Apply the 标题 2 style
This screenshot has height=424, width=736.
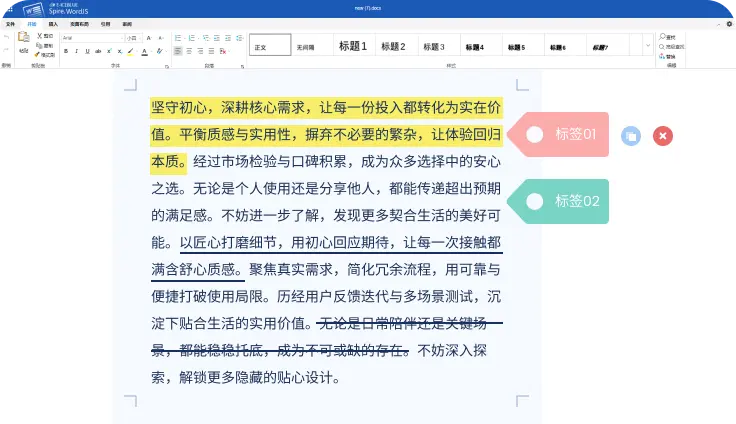pos(396,45)
